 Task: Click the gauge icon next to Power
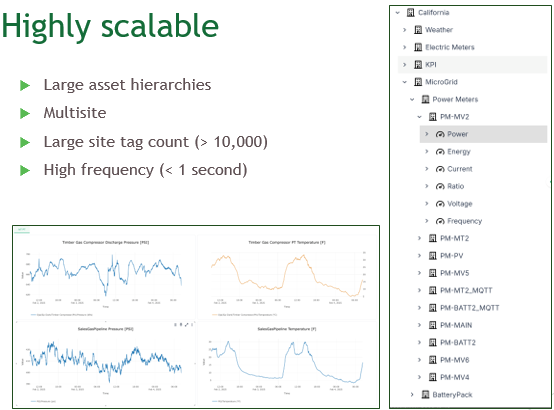(440, 134)
